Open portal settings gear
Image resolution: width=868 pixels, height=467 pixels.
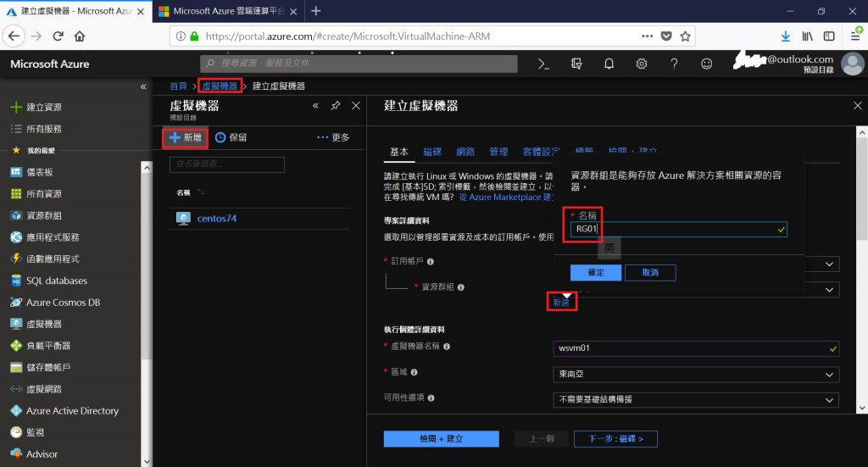tap(642, 64)
